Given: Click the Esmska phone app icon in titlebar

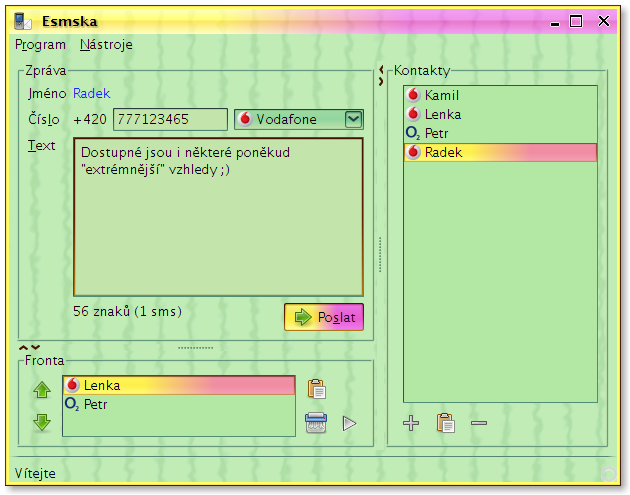Looking at the screenshot, I should click(x=22, y=21).
